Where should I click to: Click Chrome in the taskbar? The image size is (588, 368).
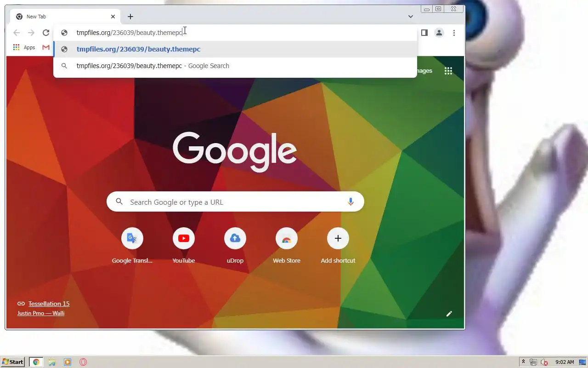point(36,362)
